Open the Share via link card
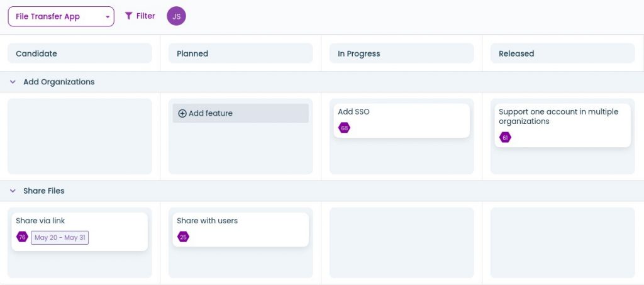Viewport: 644px width, 285px height. tap(80, 232)
